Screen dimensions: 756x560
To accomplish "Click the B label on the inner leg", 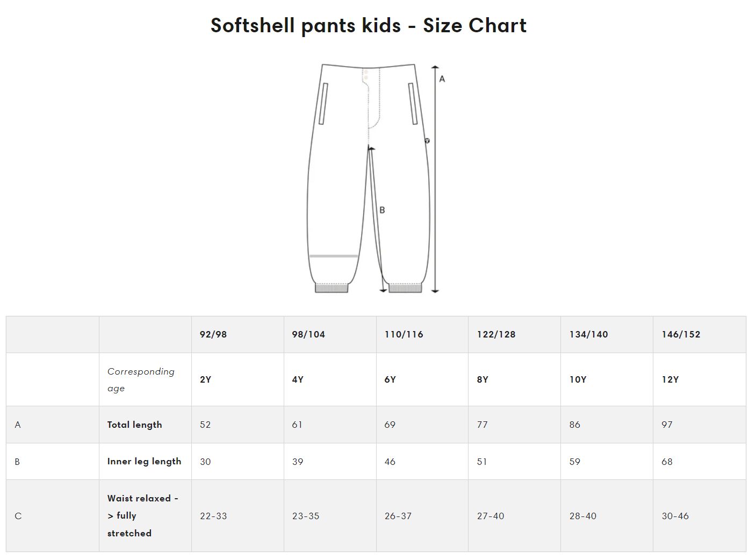I will tap(382, 210).
